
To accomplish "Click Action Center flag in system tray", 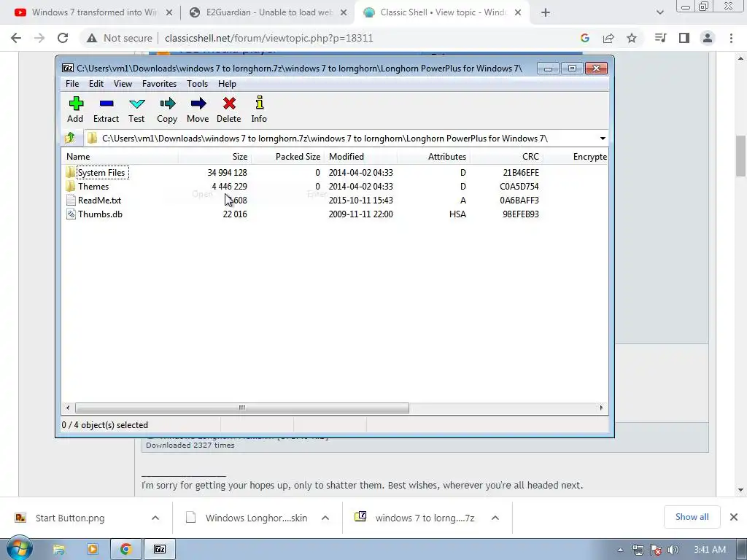I will (656, 550).
